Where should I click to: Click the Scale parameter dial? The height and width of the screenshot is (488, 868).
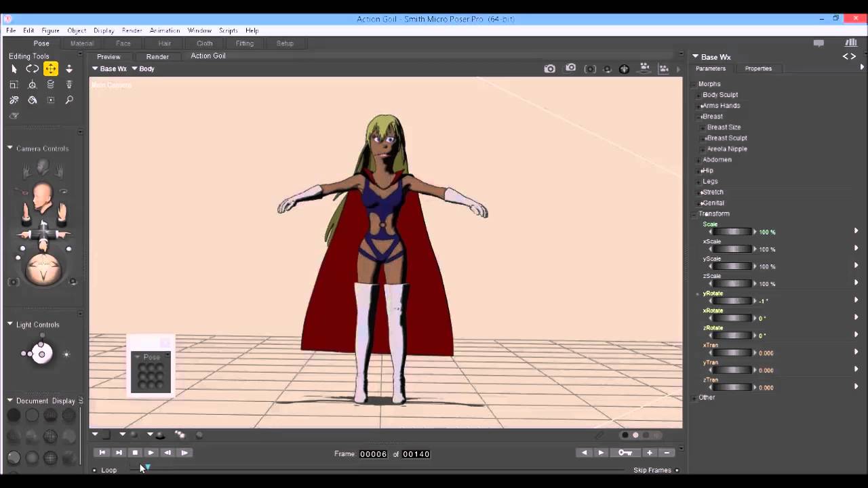click(732, 232)
